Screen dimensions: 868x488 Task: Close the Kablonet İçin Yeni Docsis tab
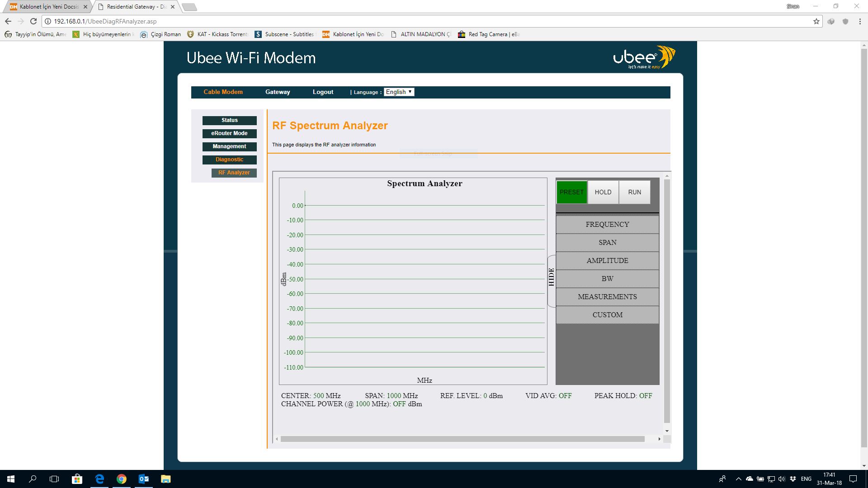[85, 7]
